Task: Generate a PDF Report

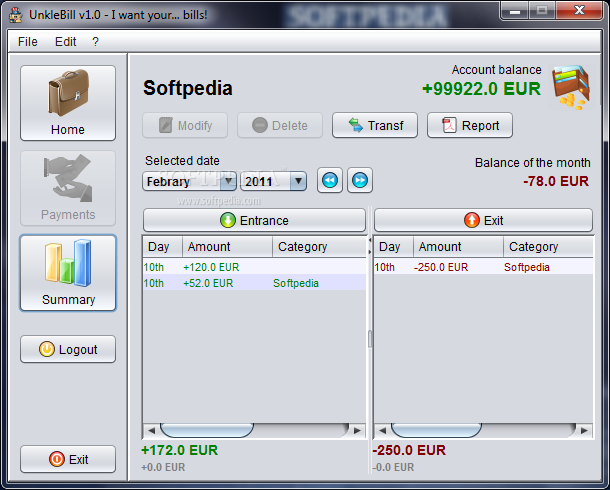Action: pyautogui.click(x=470, y=126)
